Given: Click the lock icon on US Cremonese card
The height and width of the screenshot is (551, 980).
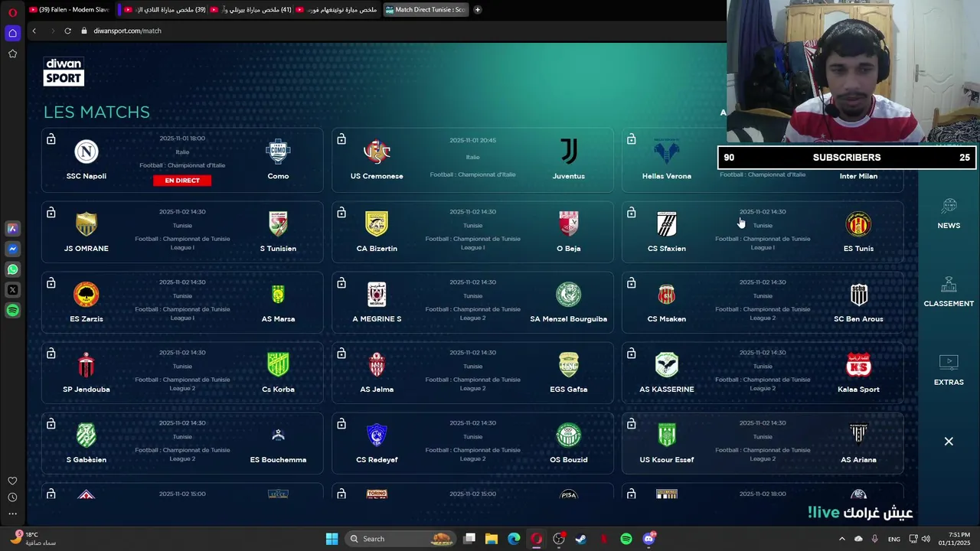Looking at the screenshot, I should click(x=341, y=139).
